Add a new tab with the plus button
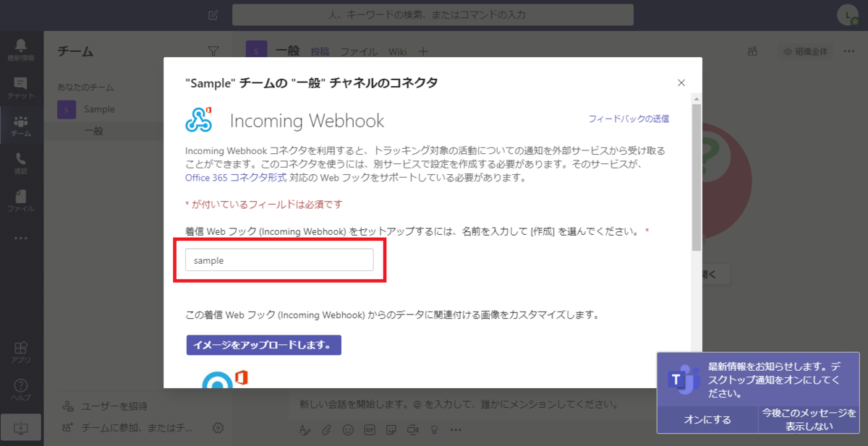 point(424,51)
